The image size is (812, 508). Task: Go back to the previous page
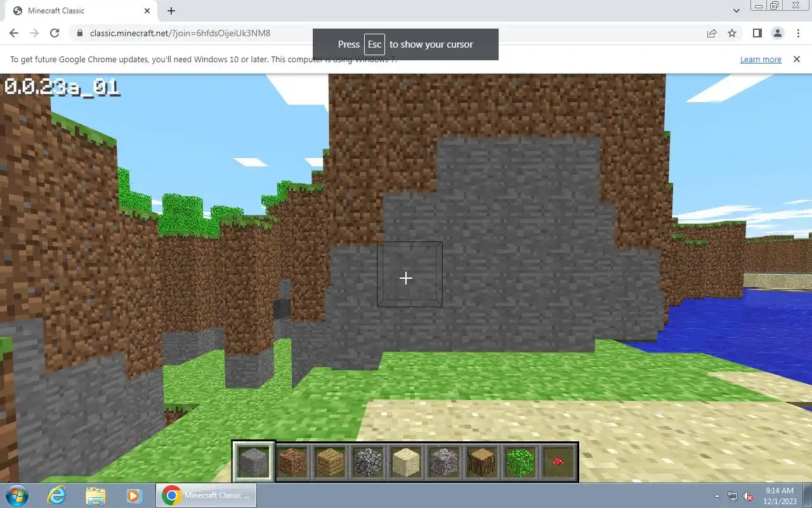pyautogui.click(x=14, y=33)
